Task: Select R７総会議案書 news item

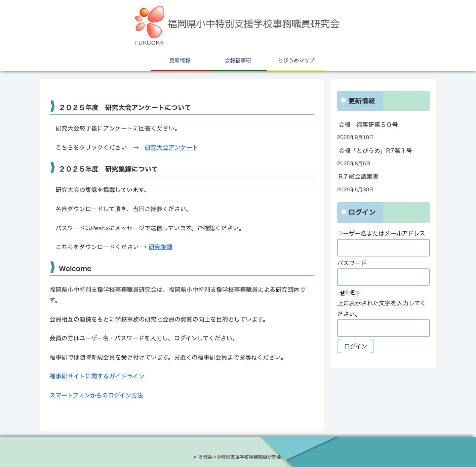Action: coord(358,177)
